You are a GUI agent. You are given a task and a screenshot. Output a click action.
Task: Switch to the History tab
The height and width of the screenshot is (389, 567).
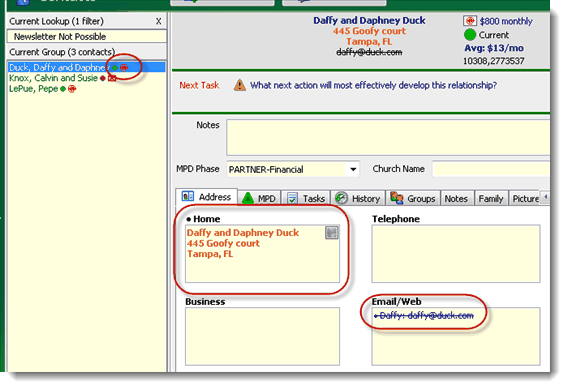(358, 198)
